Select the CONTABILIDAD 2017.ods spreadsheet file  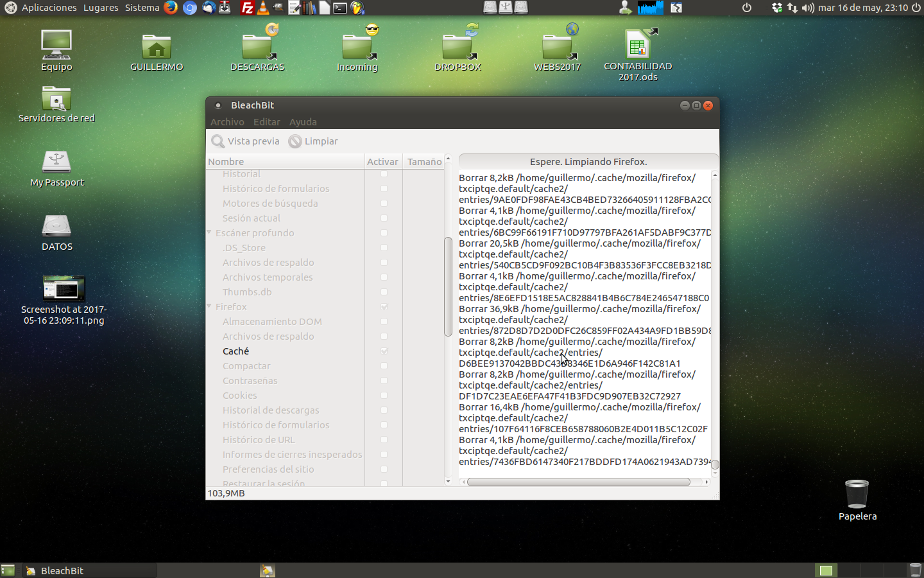(638, 55)
